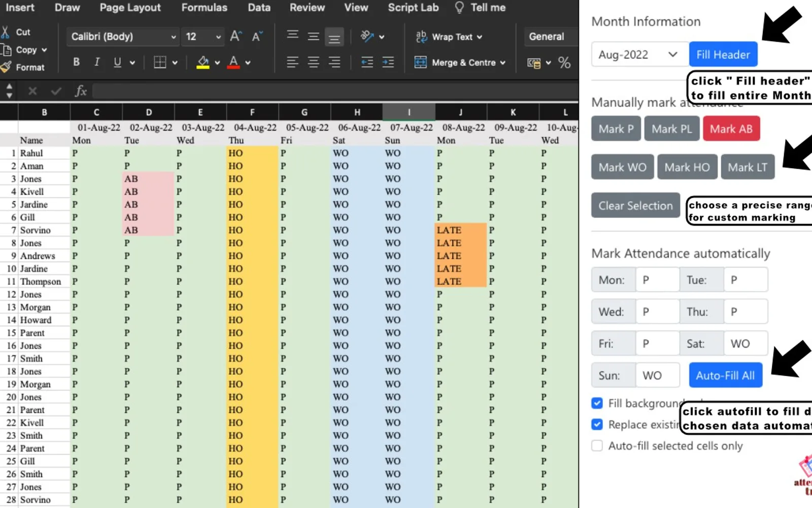The height and width of the screenshot is (508, 812).
Task: Apply percent style
Action: tap(564, 62)
